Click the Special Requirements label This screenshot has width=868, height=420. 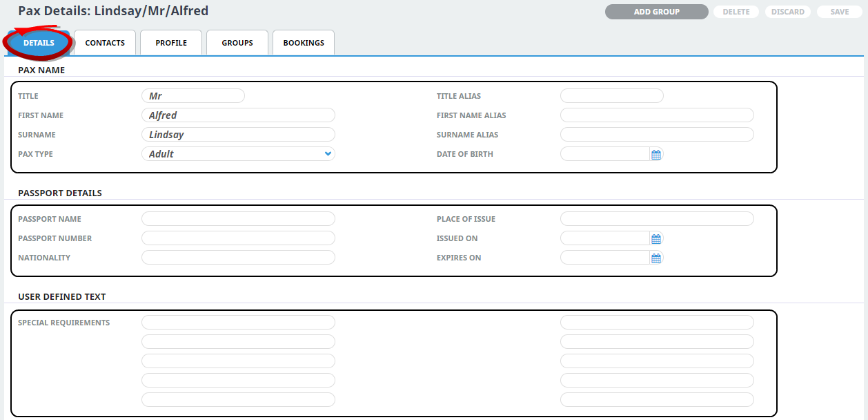pos(63,323)
